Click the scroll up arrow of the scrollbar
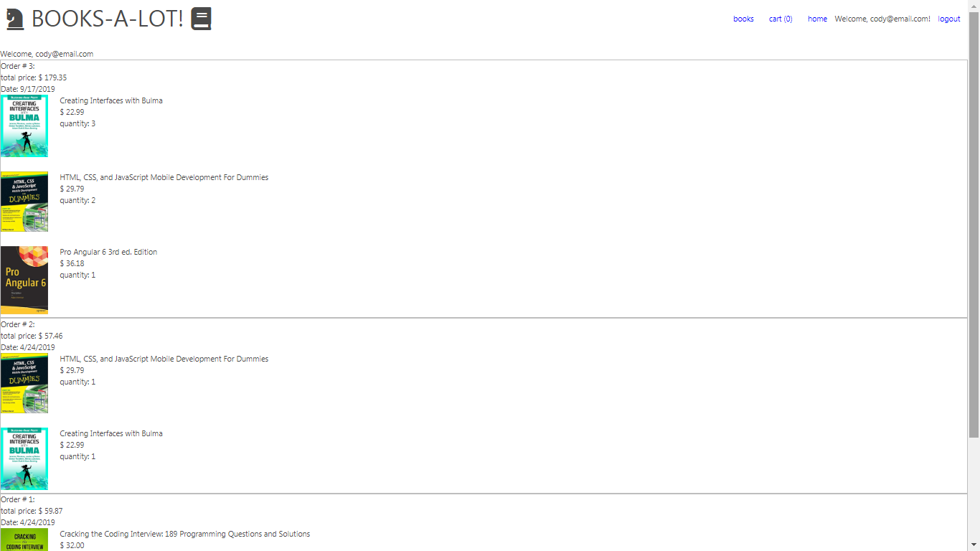The image size is (980, 551). point(974,6)
